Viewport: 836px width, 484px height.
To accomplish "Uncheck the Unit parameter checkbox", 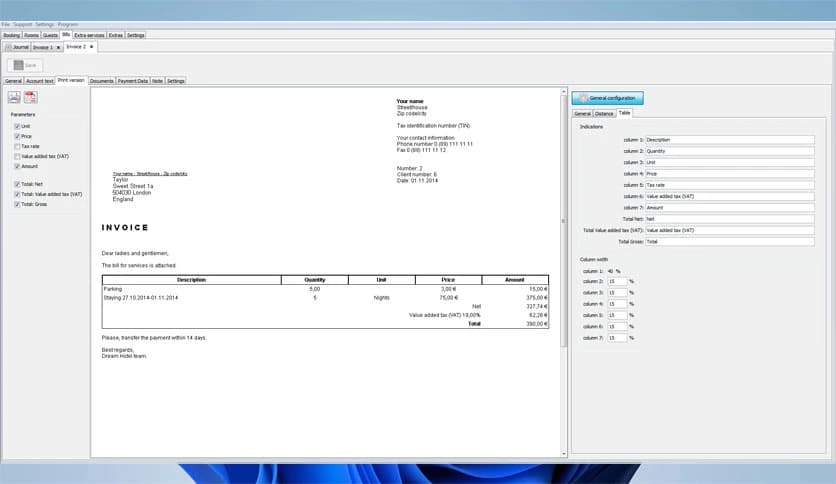I will tap(16, 126).
